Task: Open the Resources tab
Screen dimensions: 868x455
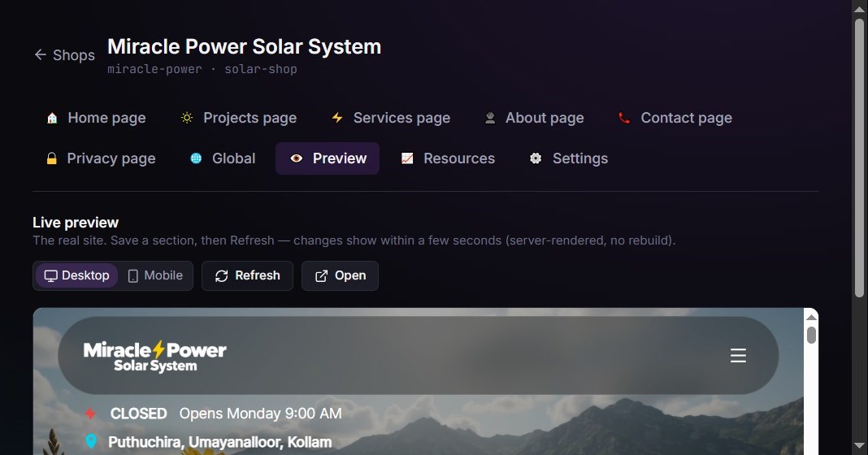Action: pyautogui.click(x=447, y=158)
